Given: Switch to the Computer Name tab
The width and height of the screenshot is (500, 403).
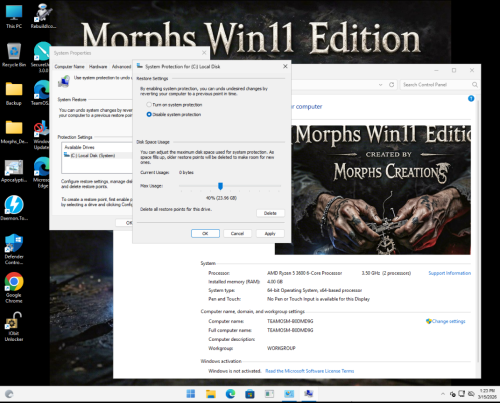Looking at the screenshot, I should click(69, 67).
